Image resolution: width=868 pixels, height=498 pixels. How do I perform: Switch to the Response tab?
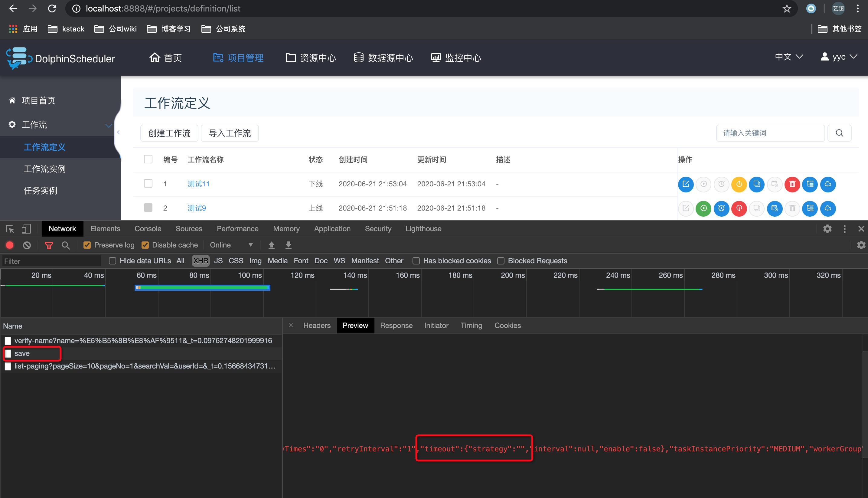pos(396,325)
